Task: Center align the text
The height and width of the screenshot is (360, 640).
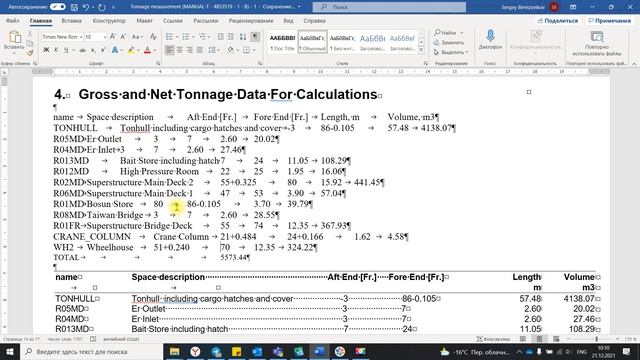Action: point(180,50)
